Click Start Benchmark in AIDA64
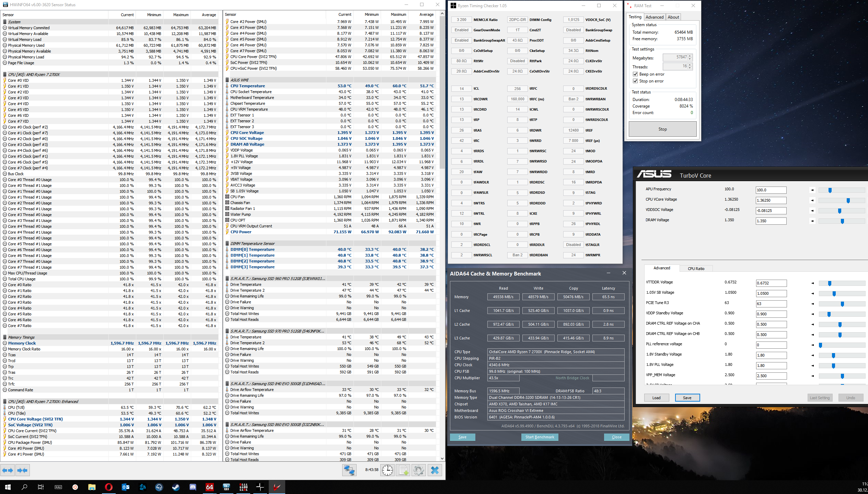 tap(540, 437)
